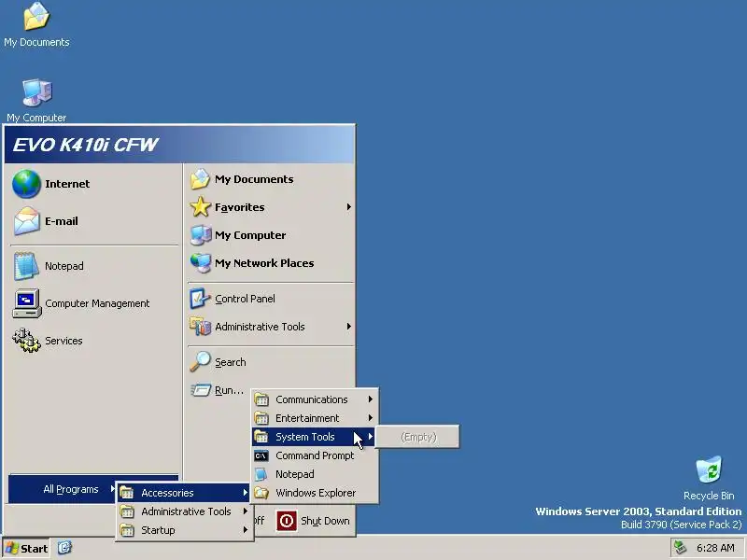Image resolution: width=747 pixels, height=560 pixels.
Task: Click the quick launch Internet Explorer icon
Action: click(64, 548)
